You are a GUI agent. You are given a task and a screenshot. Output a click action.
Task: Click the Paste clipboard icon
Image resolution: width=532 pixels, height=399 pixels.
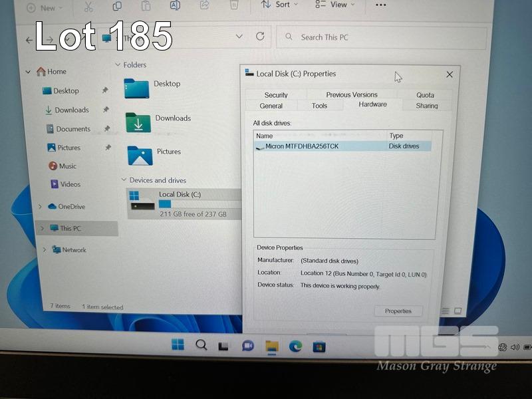[146, 6]
